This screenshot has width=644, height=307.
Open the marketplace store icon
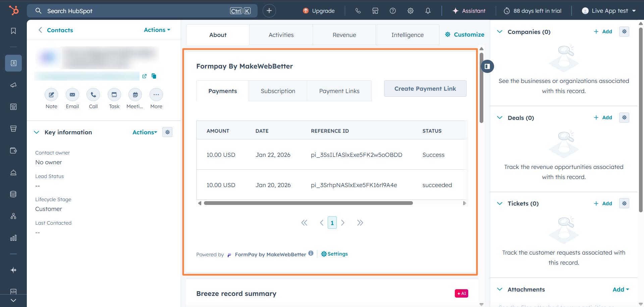(x=375, y=11)
